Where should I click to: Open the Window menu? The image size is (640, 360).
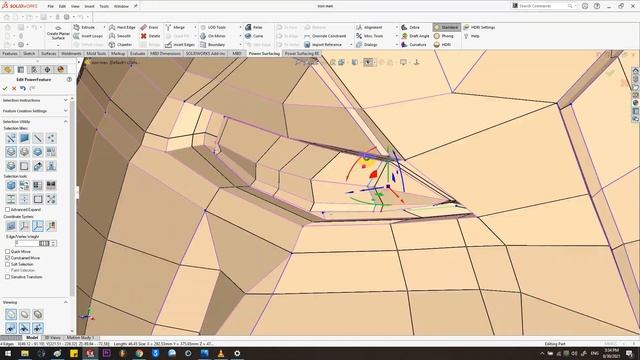(121, 6)
